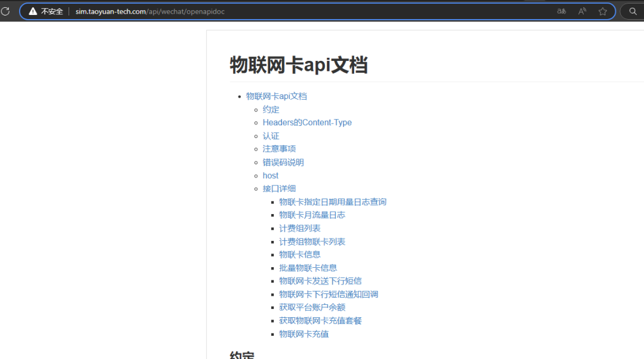Click the browser reload page icon
Screen dimensions: 644x359
pyautogui.click(x=5, y=11)
